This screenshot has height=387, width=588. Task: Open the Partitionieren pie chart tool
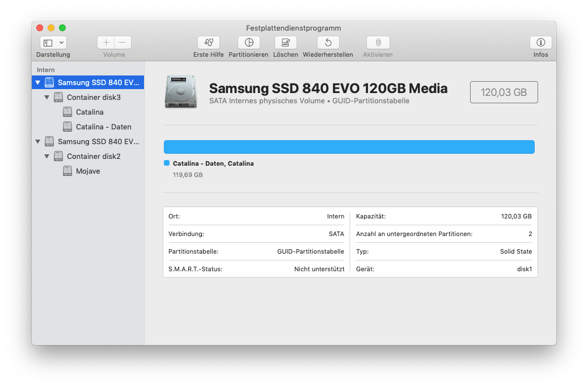pos(248,43)
